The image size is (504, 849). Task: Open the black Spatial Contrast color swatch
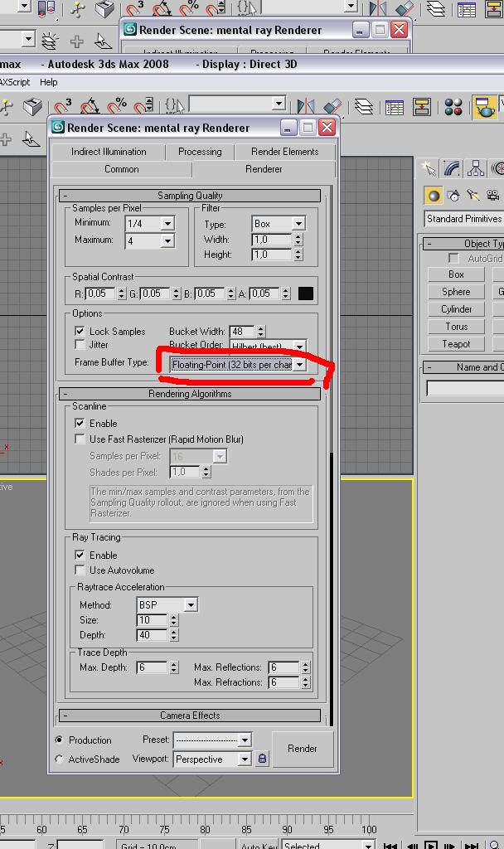[305, 294]
